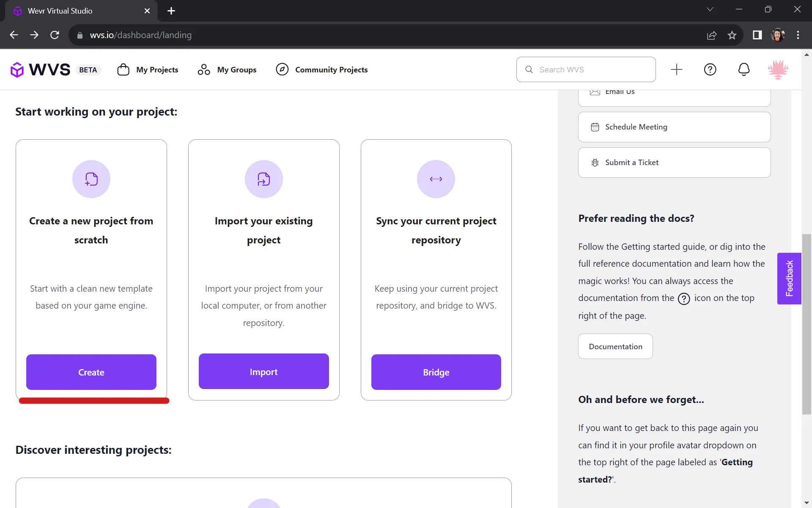Open My Groups using its people icon

point(203,69)
